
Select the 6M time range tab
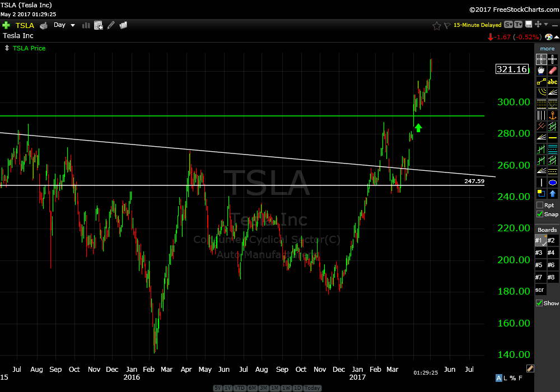252,388
